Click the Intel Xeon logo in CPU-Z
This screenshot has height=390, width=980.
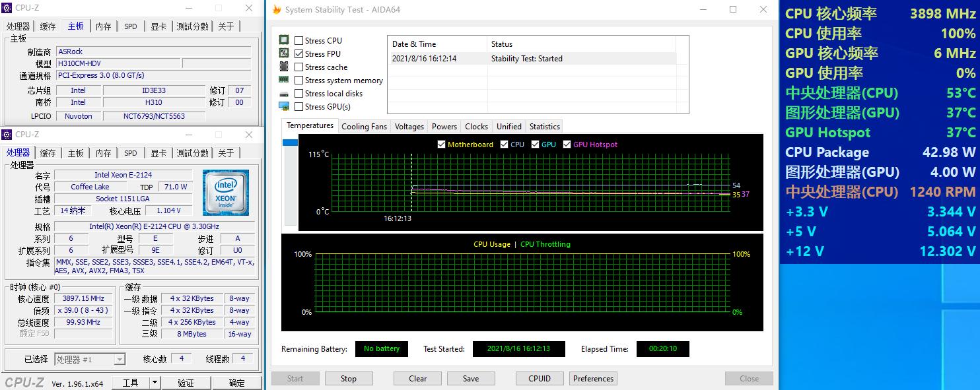click(226, 193)
